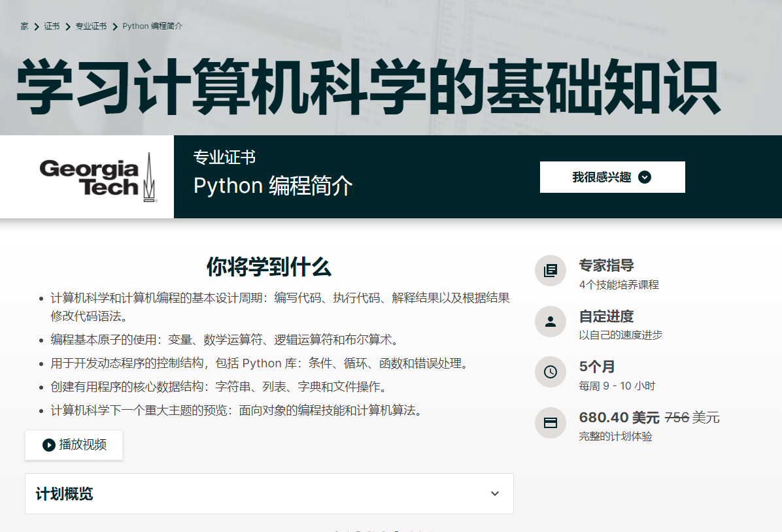This screenshot has width=782, height=532.
Task: Click the 专业证书 label in dark banner
Action: coord(224,157)
